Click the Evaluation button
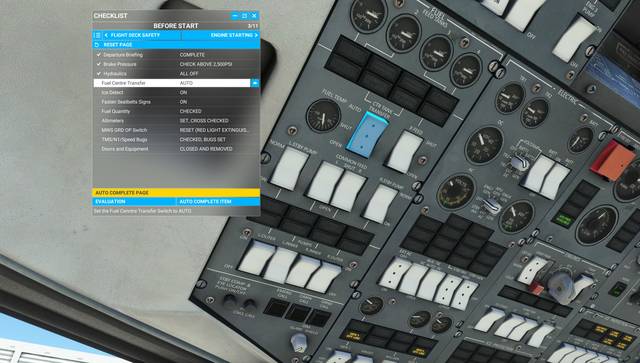Screen dimensions: 640x363 click(x=134, y=202)
